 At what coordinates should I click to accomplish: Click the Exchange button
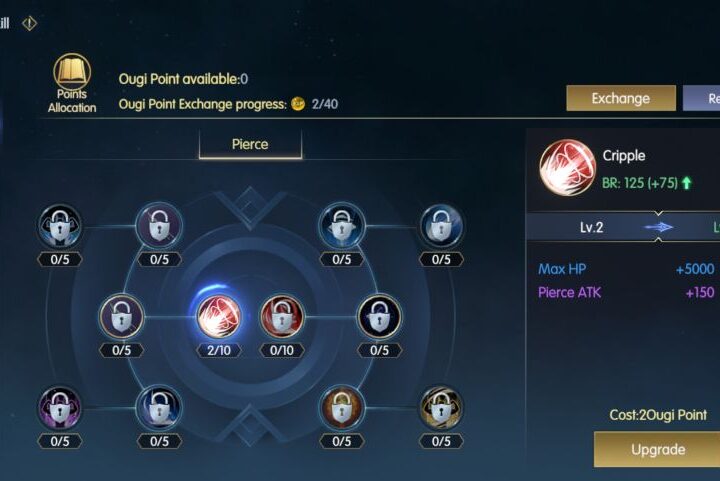pyautogui.click(x=621, y=98)
